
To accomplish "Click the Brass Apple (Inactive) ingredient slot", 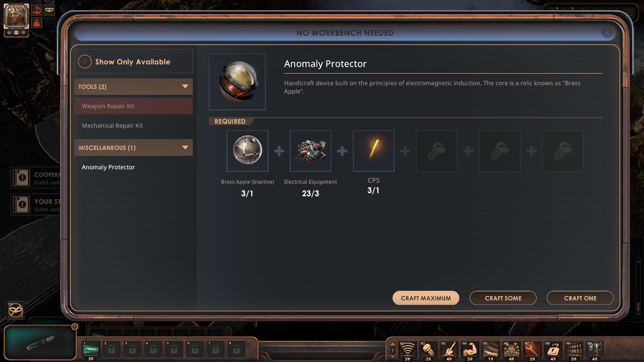I will [x=248, y=151].
